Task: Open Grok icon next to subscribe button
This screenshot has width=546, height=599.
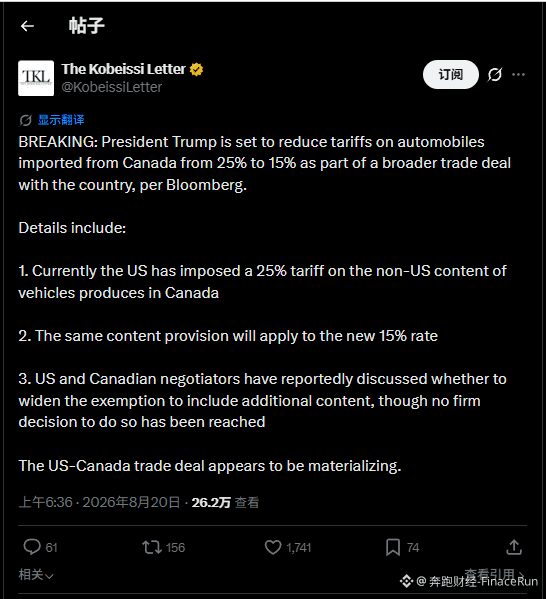Action: click(494, 74)
